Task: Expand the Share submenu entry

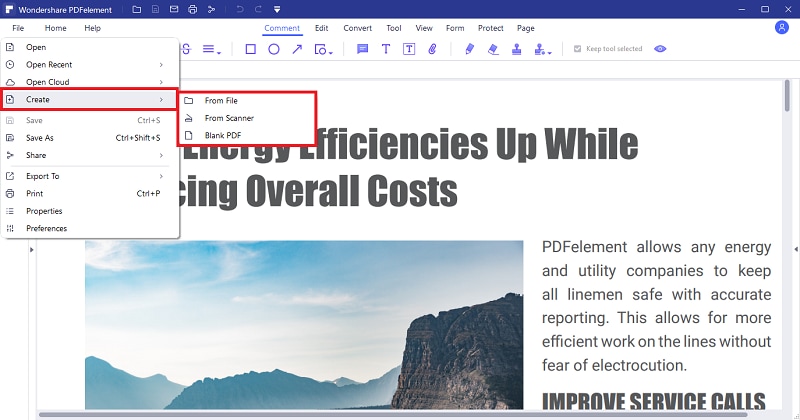Action: [x=90, y=155]
